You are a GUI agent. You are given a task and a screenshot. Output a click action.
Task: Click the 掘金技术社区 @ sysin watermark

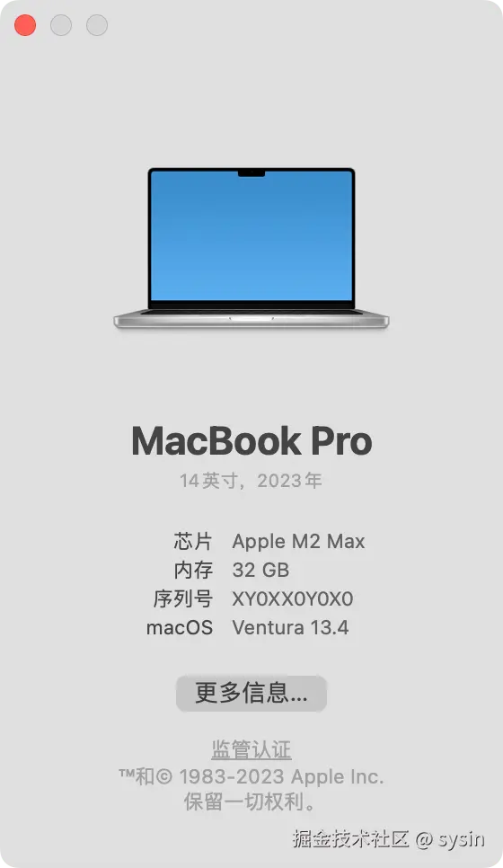[x=388, y=839]
